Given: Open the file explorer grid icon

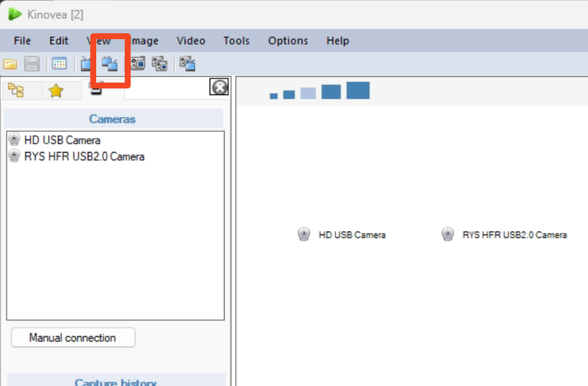Looking at the screenshot, I should click(59, 64).
